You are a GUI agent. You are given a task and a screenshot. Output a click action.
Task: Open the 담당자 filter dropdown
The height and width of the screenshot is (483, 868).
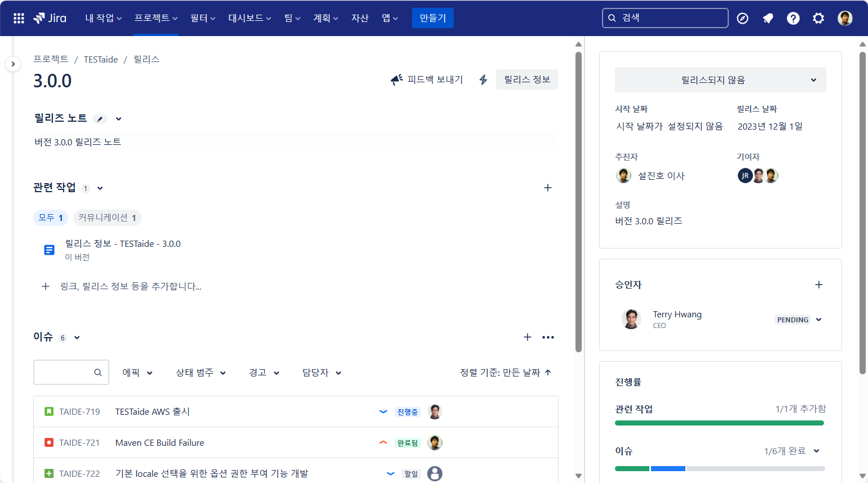pos(322,373)
